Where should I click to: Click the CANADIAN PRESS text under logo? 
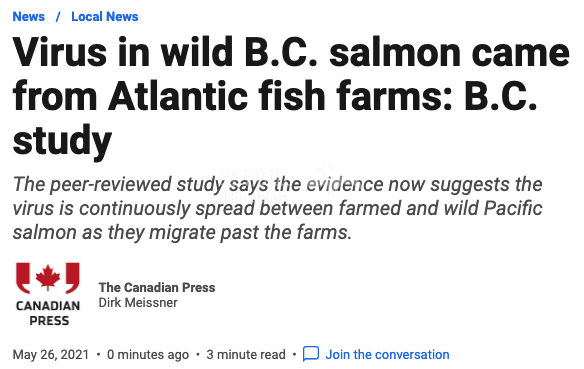[48, 313]
